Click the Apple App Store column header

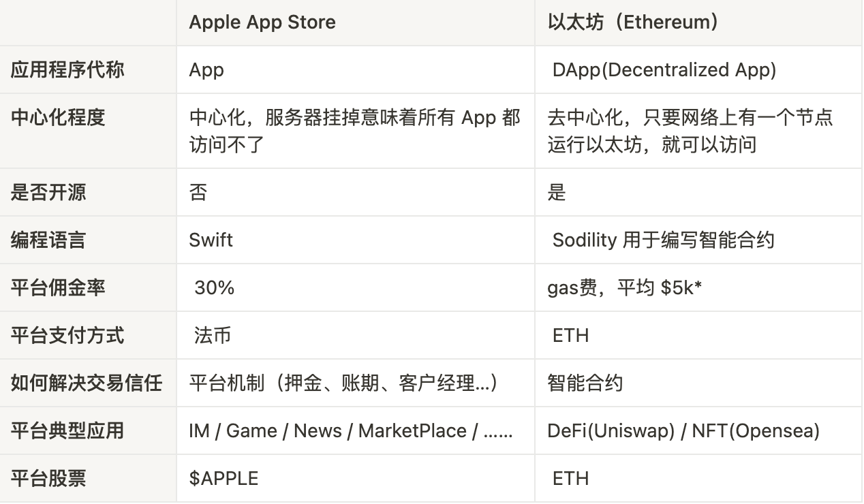(x=262, y=22)
